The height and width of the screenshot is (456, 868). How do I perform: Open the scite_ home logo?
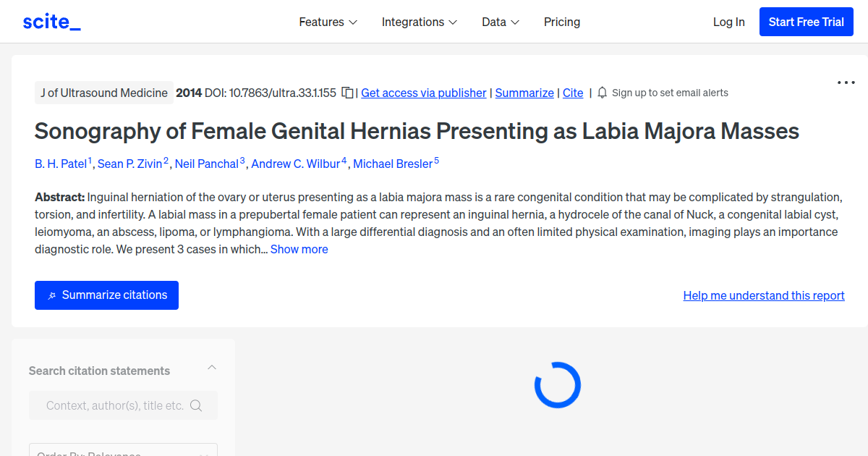coord(51,22)
